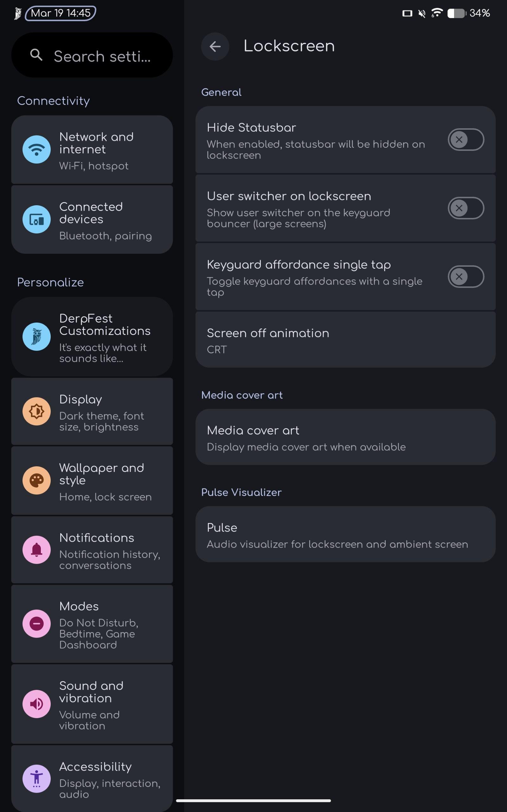Open Screen off animation options

click(x=345, y=340)
